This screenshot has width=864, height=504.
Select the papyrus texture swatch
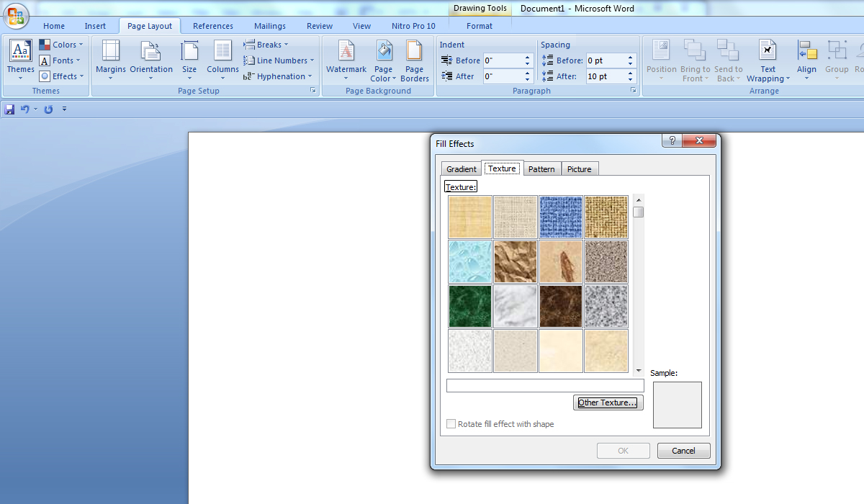point(470,217)
